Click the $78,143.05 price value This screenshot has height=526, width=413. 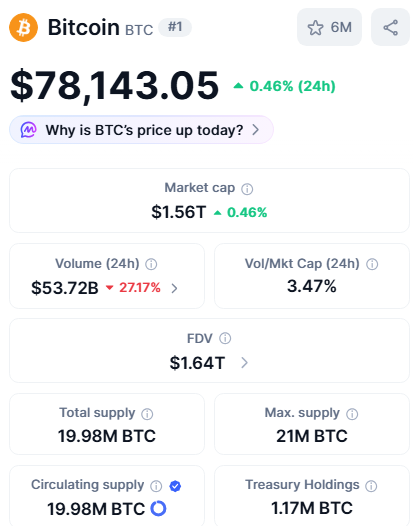(x=115, y=85)
